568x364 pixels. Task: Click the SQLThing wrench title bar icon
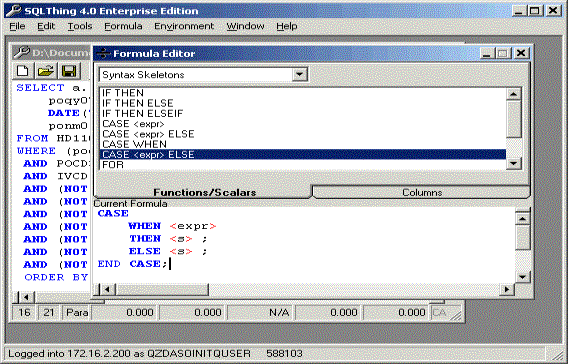tap(13, 11)
